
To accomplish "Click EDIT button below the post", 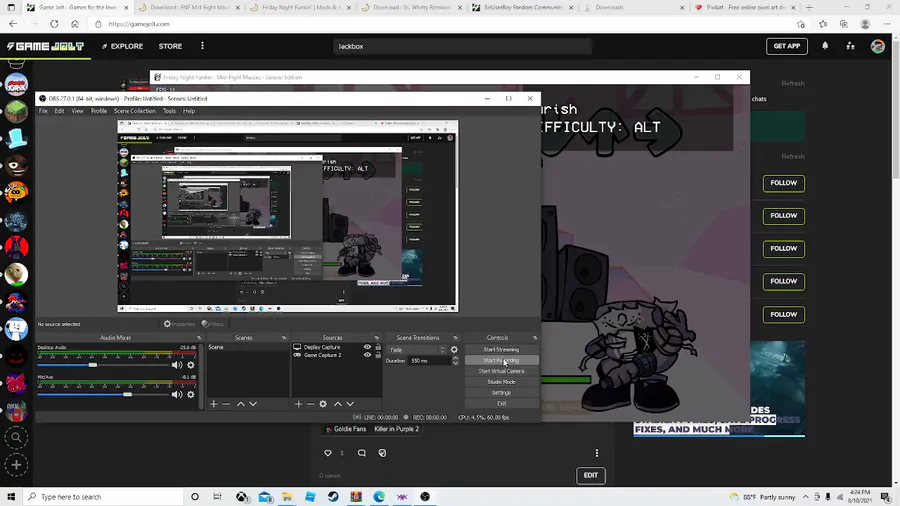I will pyautogui.click(x=591, y=475).
